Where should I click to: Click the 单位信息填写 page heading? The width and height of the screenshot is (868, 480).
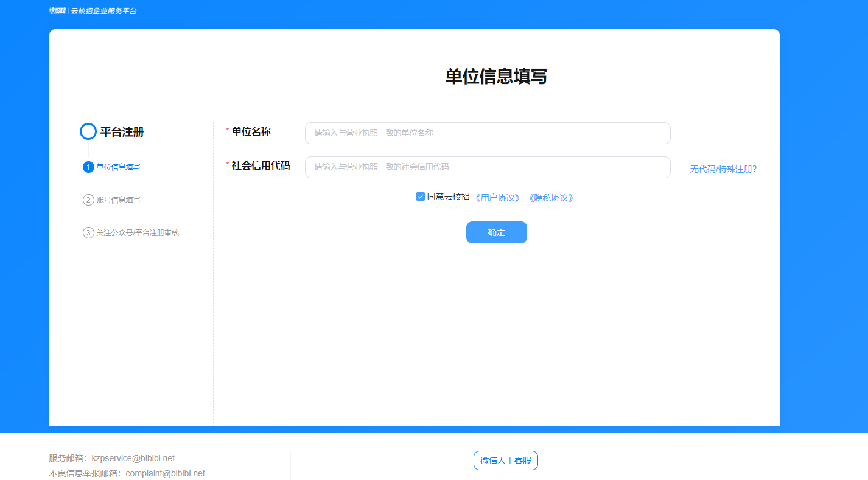tap(496, 77)
